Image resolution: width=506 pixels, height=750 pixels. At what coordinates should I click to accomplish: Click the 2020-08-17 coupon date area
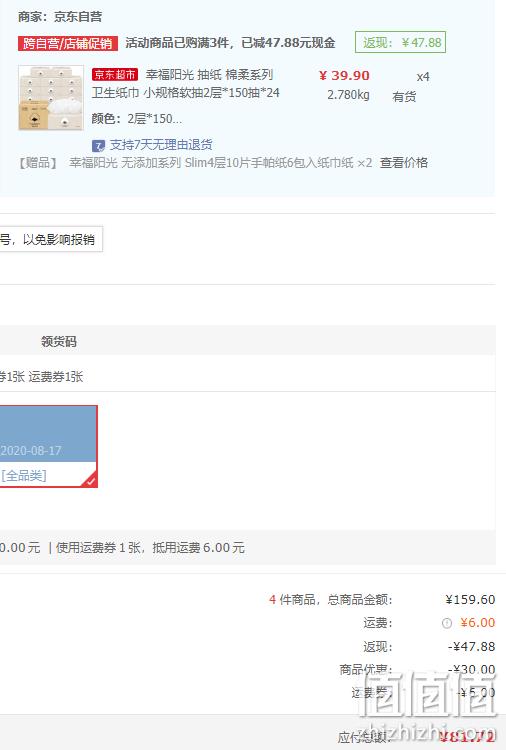[31, 450]
